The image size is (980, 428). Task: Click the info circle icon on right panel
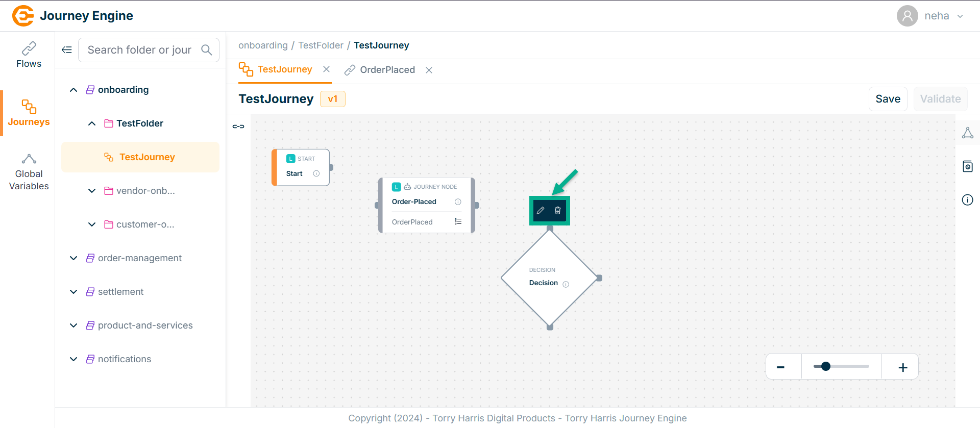pyautogui.click(x=967, y=200)
